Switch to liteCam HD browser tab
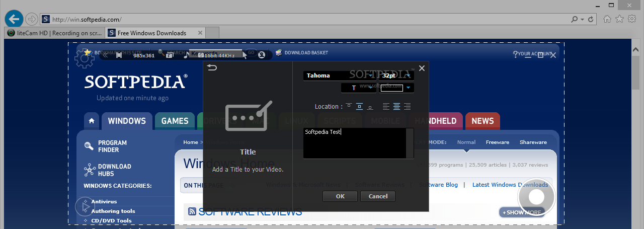 click(x=55, y=33)
